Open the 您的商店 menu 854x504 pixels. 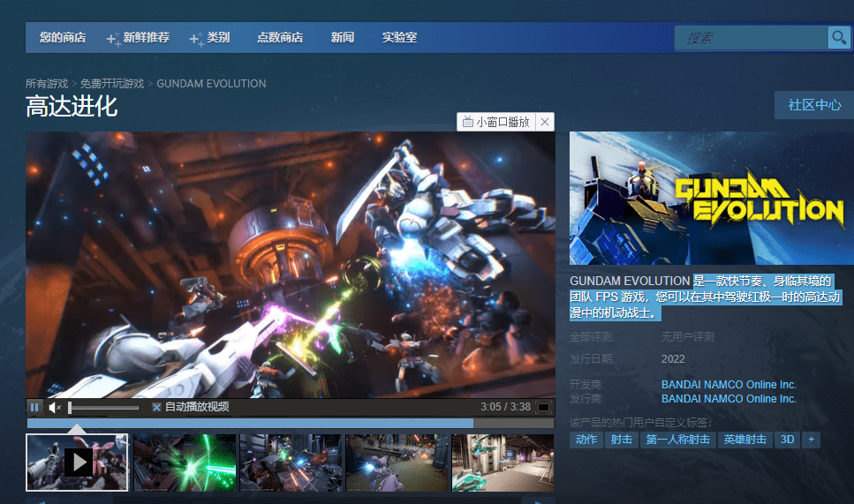[63, 38]
